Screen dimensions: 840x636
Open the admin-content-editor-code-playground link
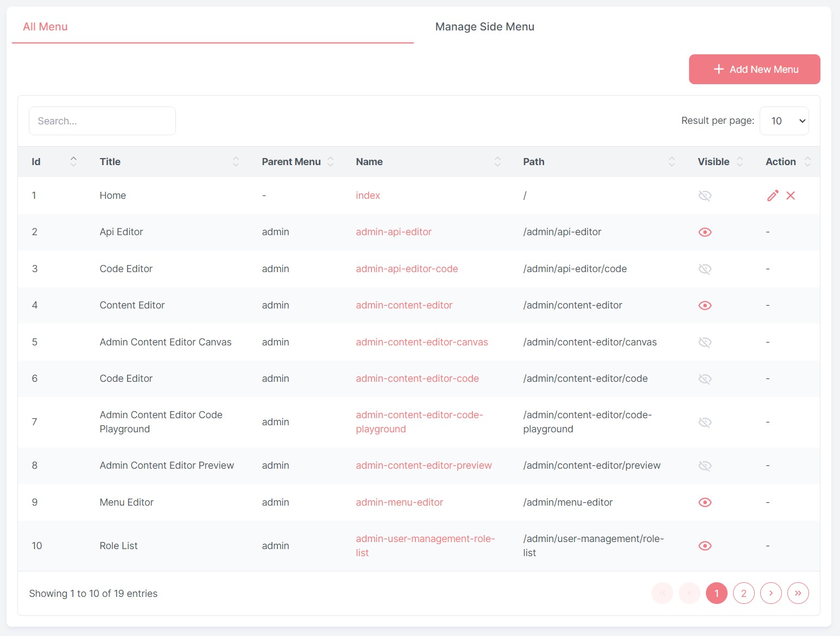pyautogui.click(x=419, y=422)
